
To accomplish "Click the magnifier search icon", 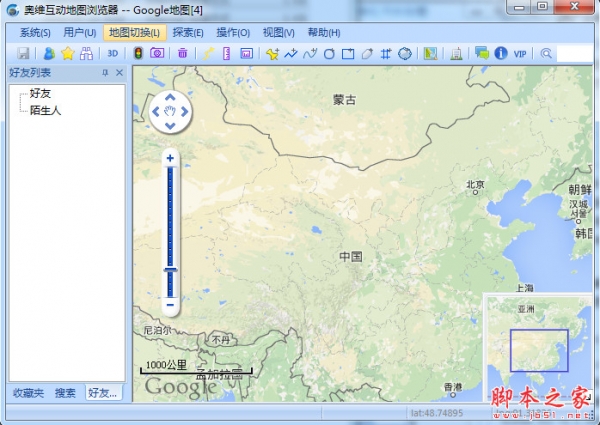I will pyautogui.click(x=546, y=54).
